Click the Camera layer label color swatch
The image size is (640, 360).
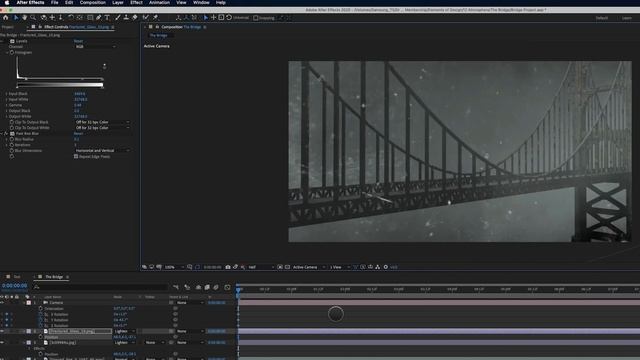pos(29,303)
